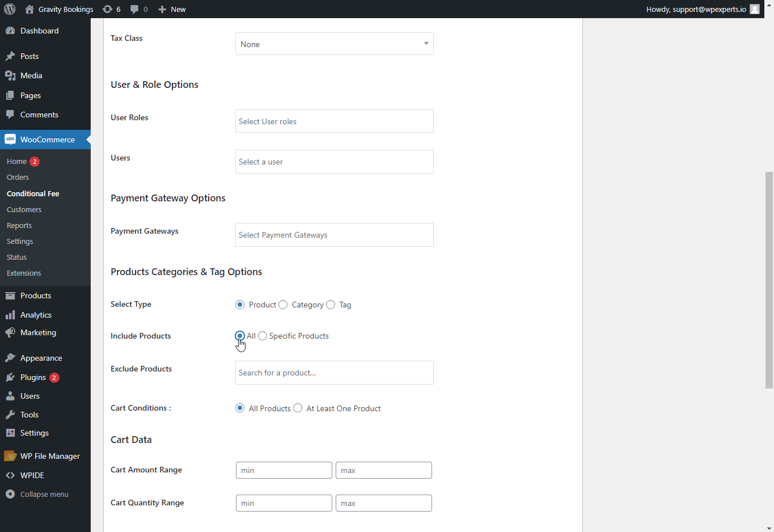
Task: Click the Comments icon in sidebar
Action: [10, 115]
